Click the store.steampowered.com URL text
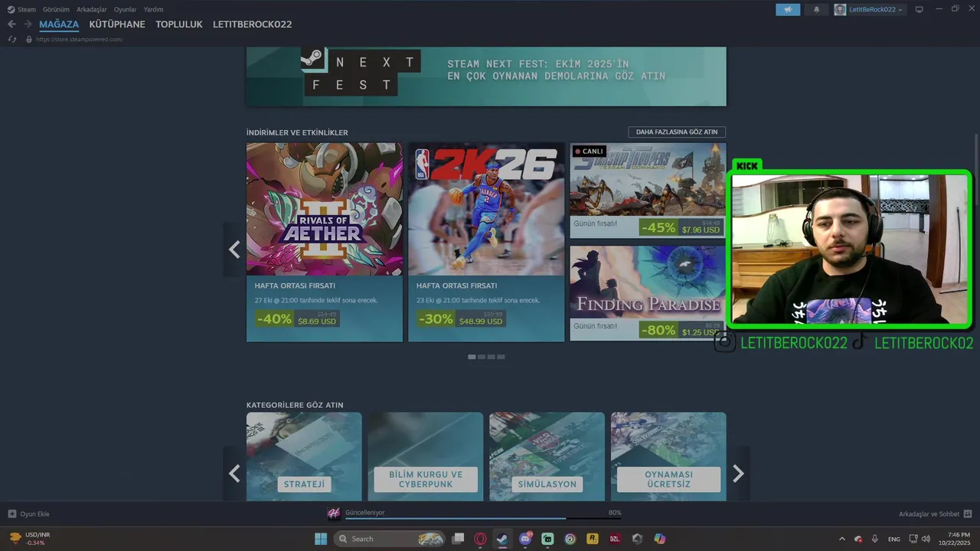980x551 pixels. pyautogui.click(x=79, y=39)
